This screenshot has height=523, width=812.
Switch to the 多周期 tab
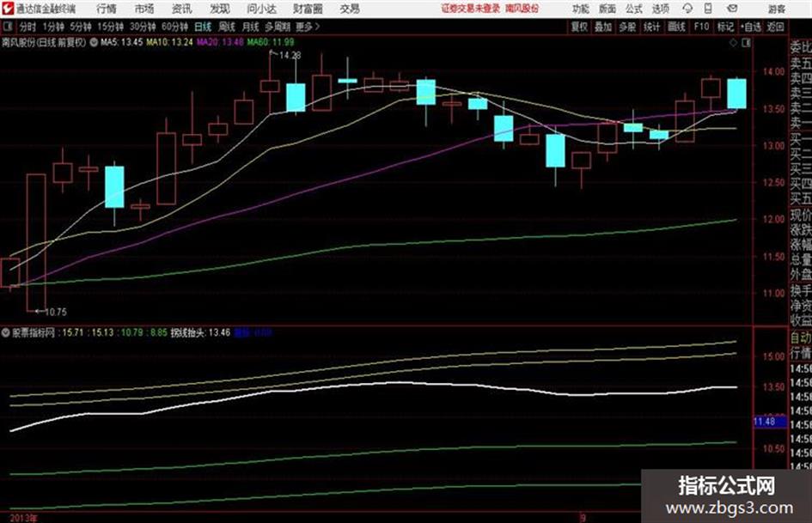coord(278,27)
